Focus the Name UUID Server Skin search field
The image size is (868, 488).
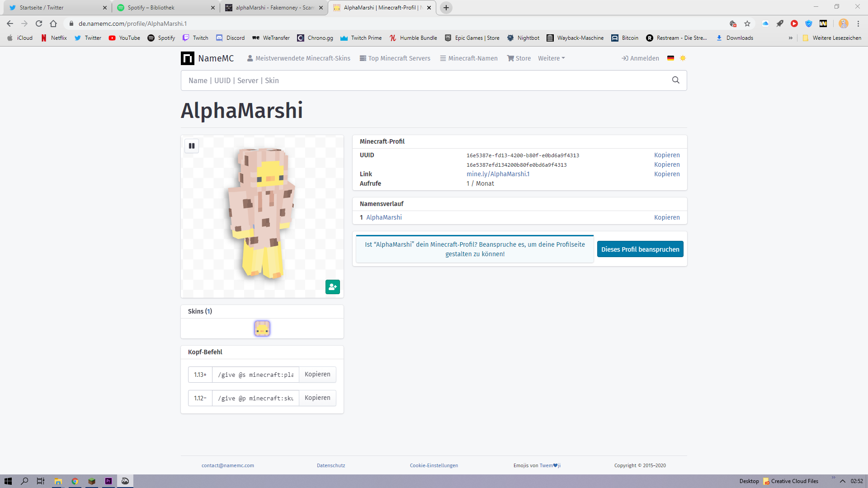[x=425, y=80]
